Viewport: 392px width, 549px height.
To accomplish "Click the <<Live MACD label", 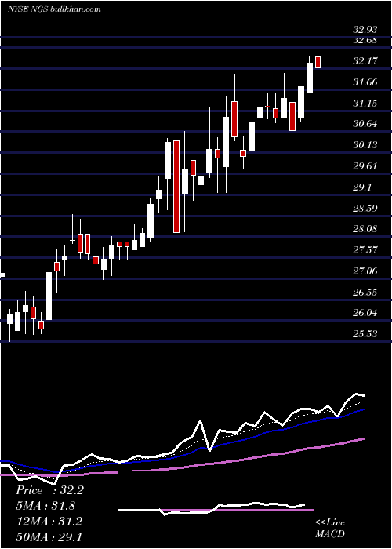I will 330,528.
